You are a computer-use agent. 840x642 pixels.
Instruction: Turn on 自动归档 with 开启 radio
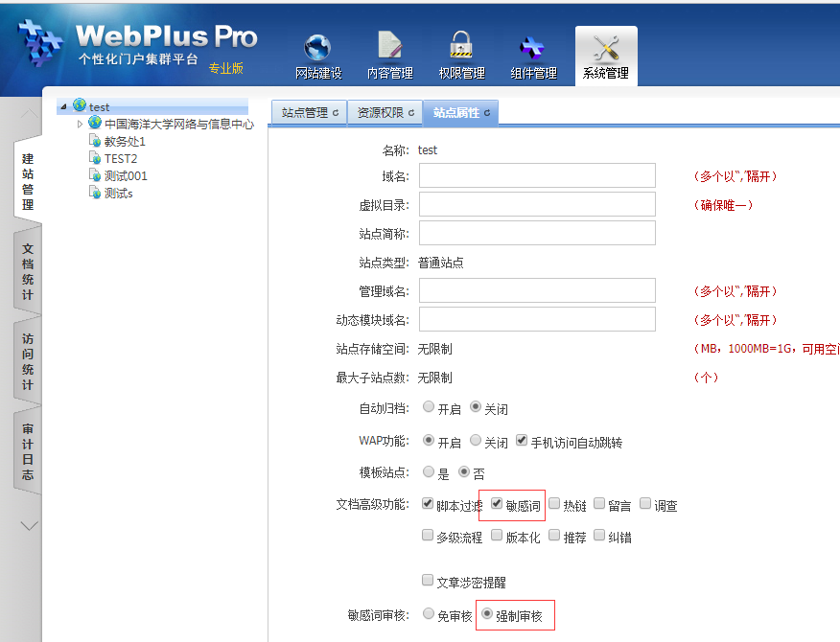[x=428, y=407]
